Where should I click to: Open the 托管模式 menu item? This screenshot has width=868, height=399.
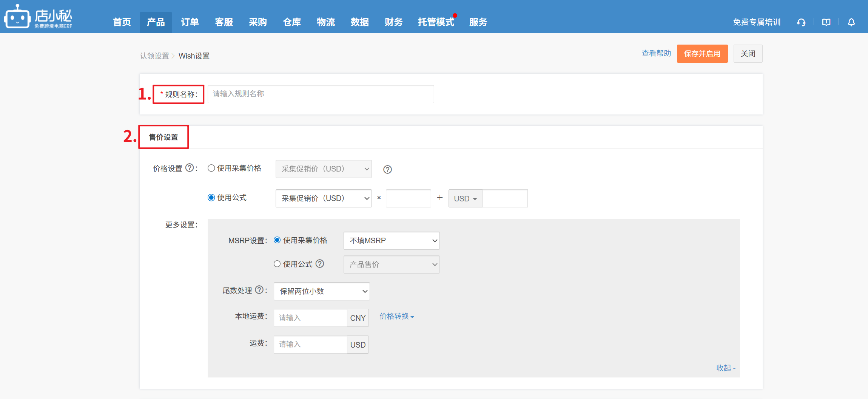[436, 22]
